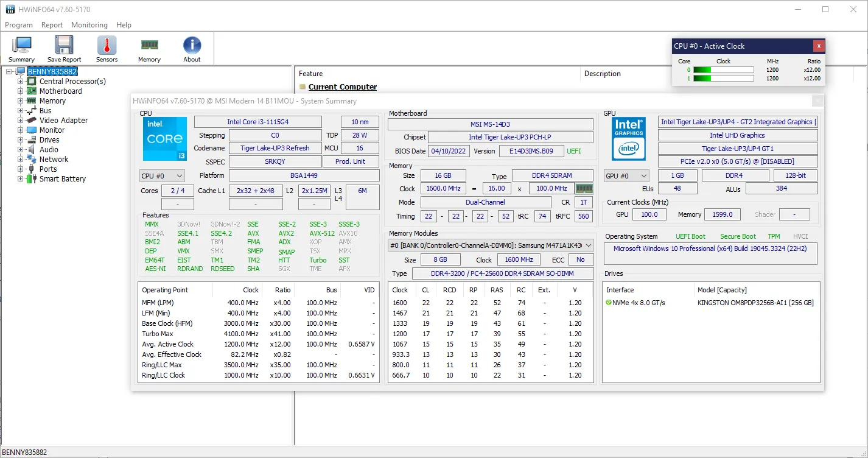Select the Smart Battery tree item
Screen dimensions: 868x458
pyautogui.click(x=63, y=179)
